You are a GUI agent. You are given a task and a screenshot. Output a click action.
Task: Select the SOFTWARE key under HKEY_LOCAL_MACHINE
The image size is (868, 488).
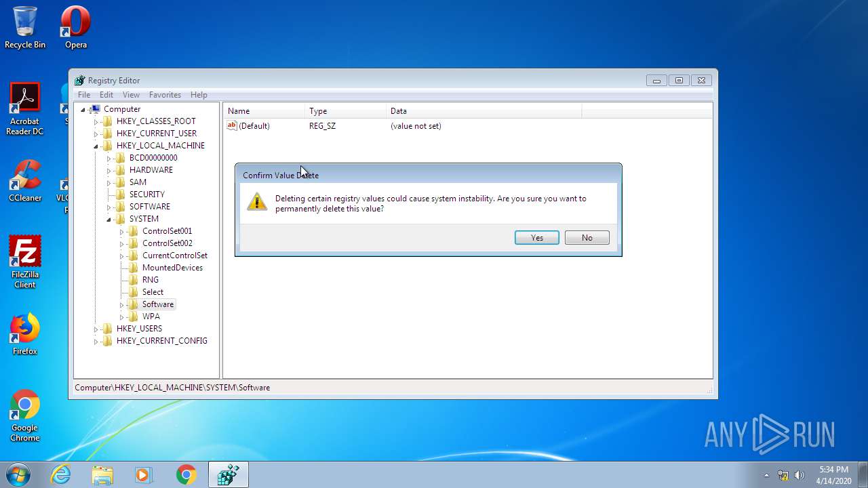(x=150, y=207)
